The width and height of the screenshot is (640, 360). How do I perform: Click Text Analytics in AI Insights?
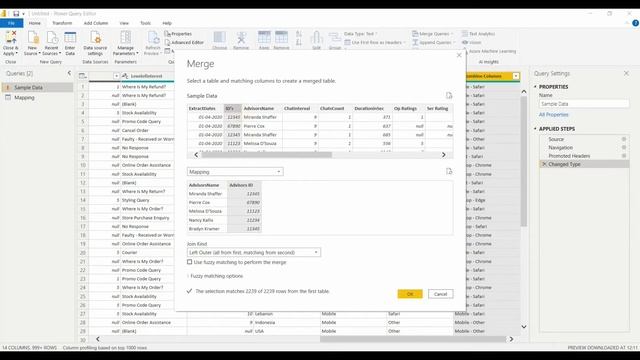478,34
